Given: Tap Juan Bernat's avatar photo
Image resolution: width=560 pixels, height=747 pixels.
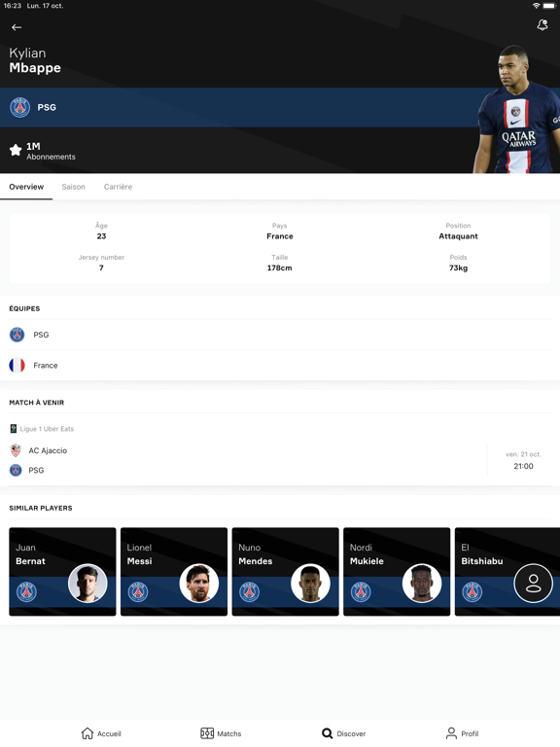Looking at the screenshot, I should (x=87, y=584).
